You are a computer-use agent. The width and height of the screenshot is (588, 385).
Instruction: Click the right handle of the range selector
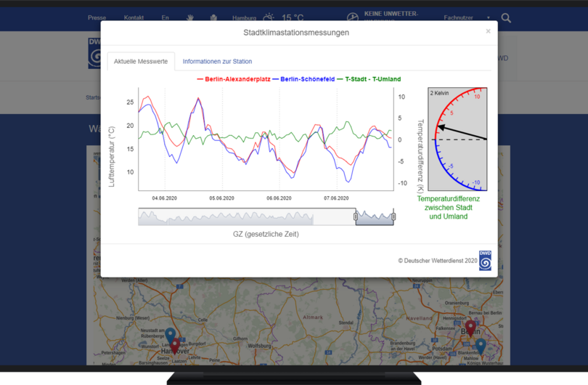[393, 216]
